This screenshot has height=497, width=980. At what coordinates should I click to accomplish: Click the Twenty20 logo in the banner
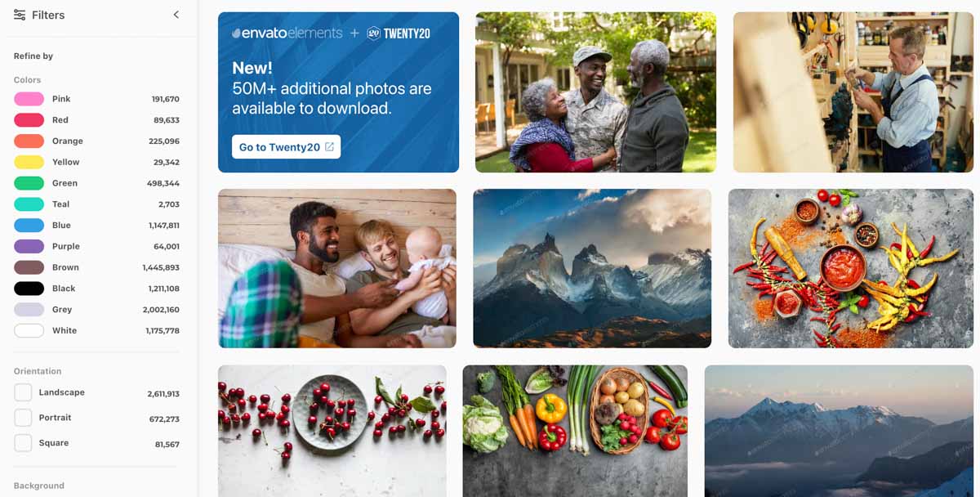click(399, 34)
